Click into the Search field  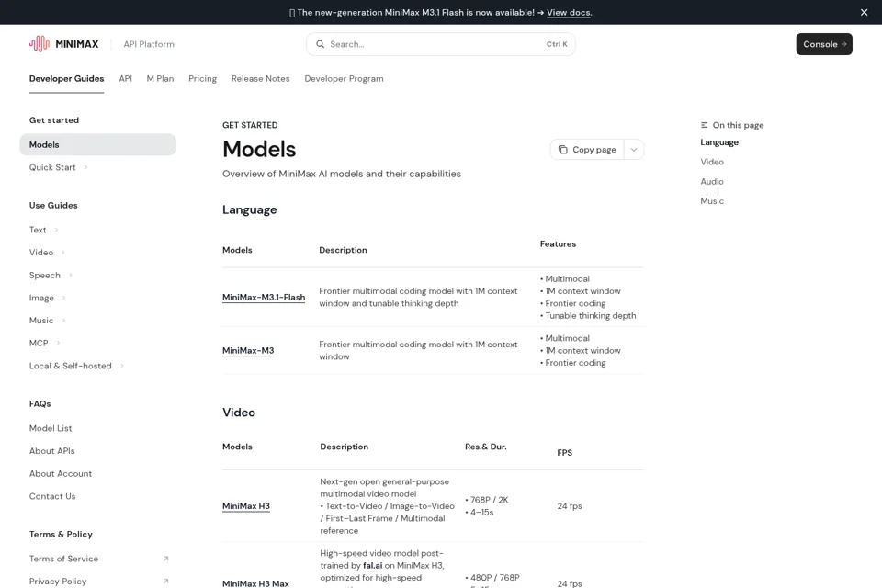click(x=440, y=44)
